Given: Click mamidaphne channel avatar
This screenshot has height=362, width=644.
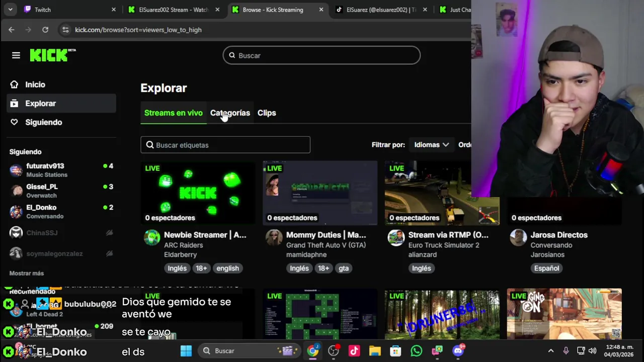Looking at the screenshot, I should pyautogui.click(x=274, y=237).
